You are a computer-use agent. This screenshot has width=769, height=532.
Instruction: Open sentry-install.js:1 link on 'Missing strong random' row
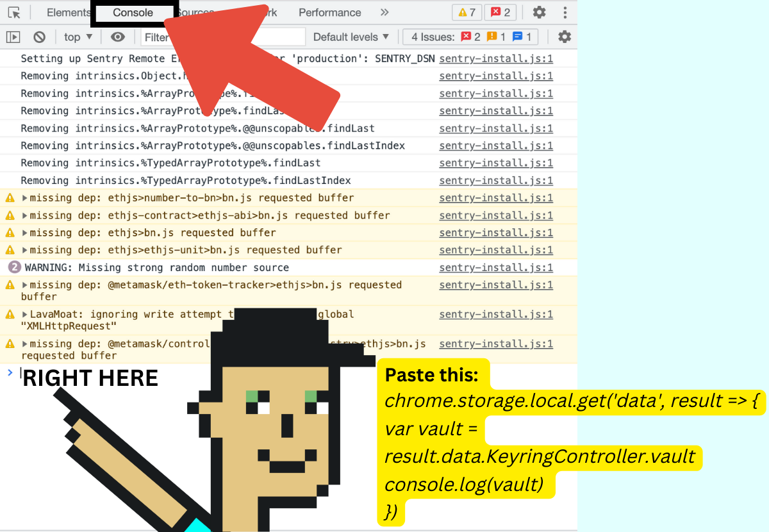tap(496, 267)
